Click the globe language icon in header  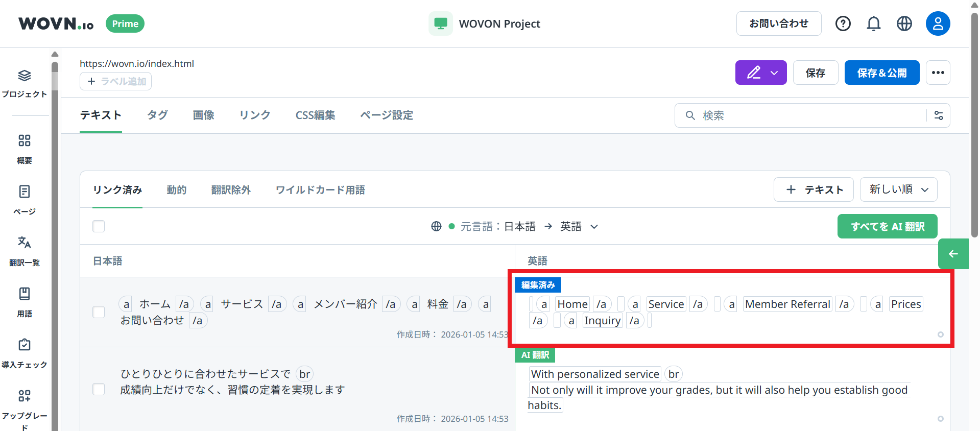point(904,23)
